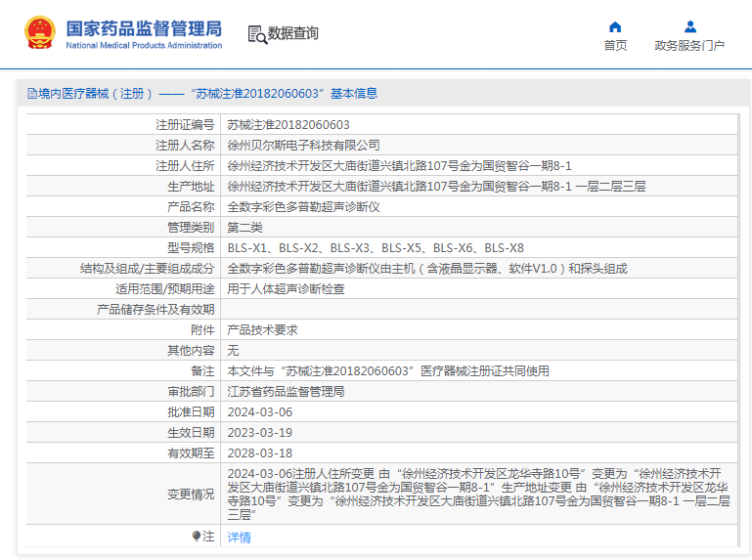Click National Medical Products Administration subtitle
The image size is (752, 560).
point(144,46)
